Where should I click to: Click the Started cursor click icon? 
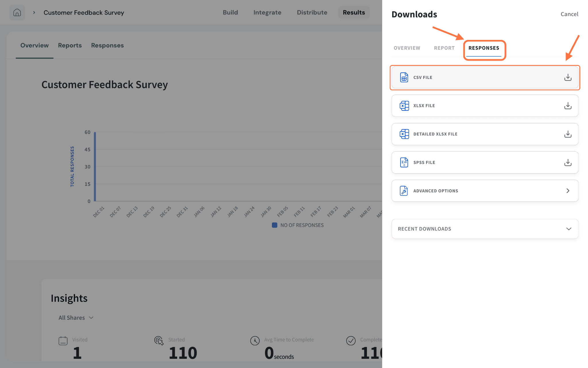coord(159,341)
